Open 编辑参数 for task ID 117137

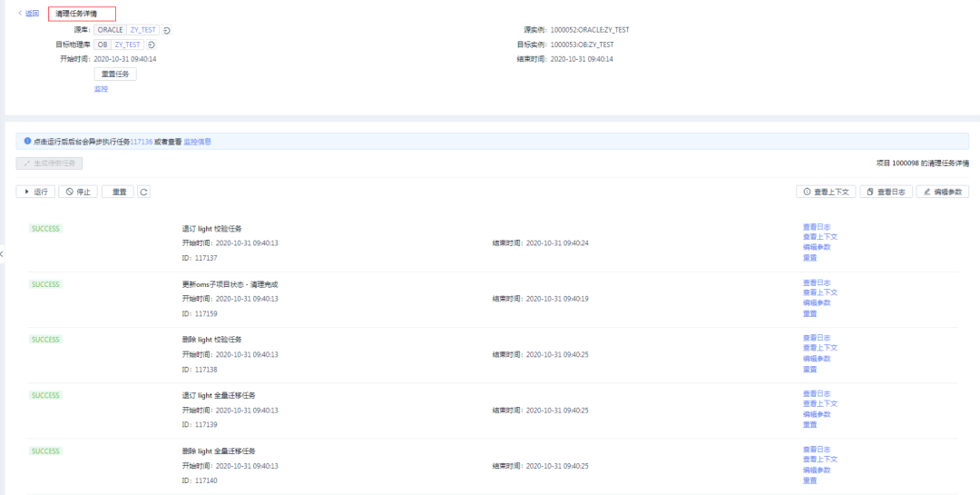817,247
